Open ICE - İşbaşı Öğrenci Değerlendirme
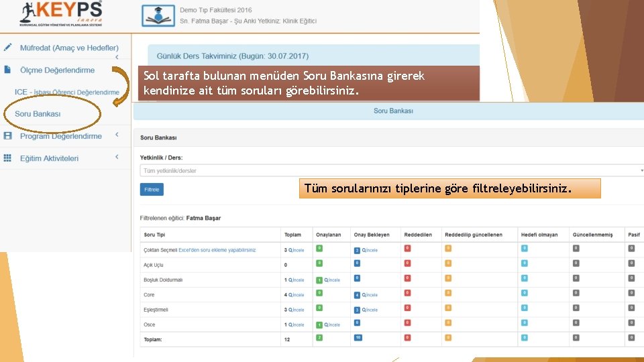This screenshot has width=644, height=362. [x=67, y=92]
